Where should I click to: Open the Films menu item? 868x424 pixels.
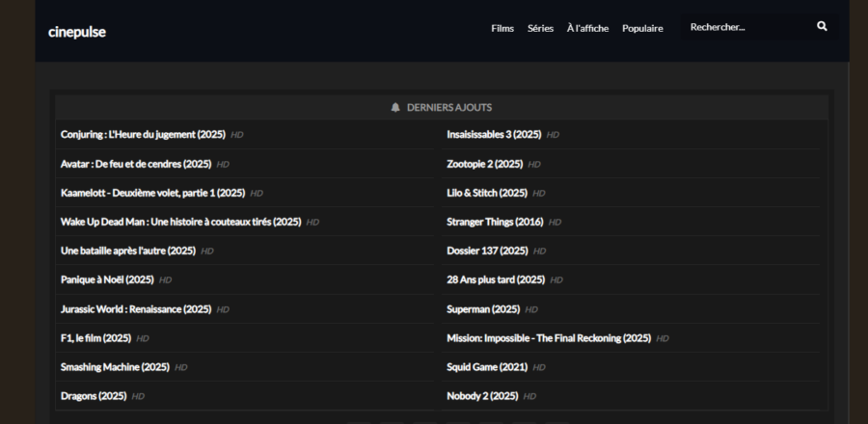click(x=502, y=28)
